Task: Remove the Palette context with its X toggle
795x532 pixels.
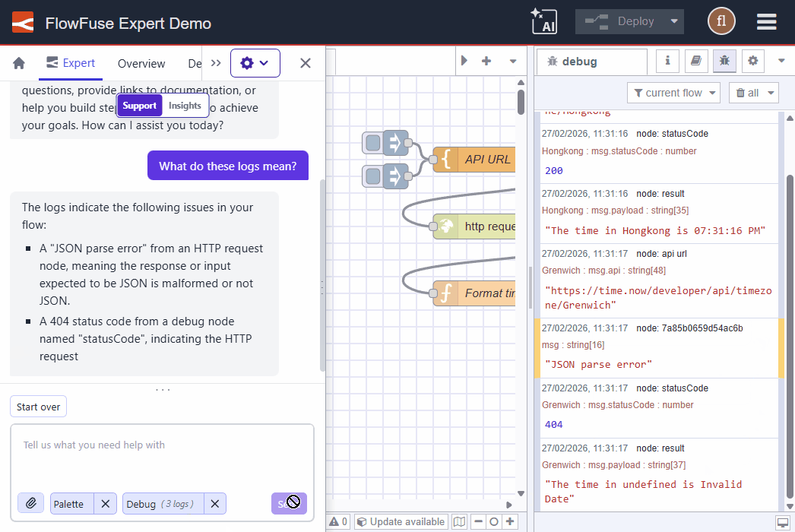Action: tap(106, 503)
